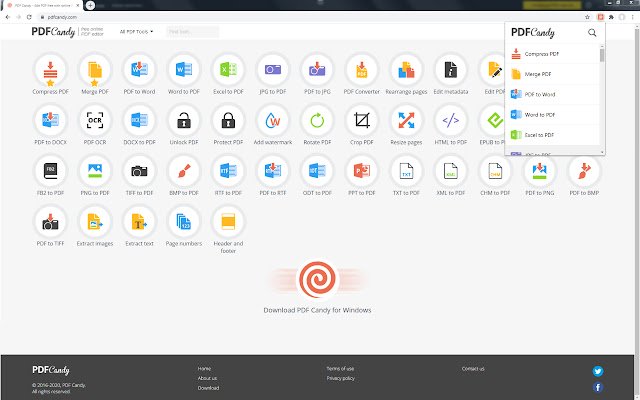This screenshot has height=400, width=640.
Task: Open the About us footer link
Action: coord(207,378)
